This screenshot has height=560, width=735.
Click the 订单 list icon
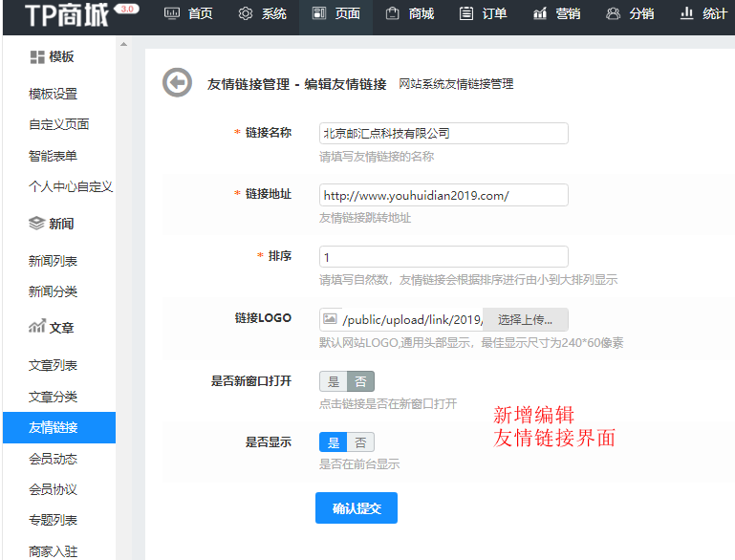(466, 13)
